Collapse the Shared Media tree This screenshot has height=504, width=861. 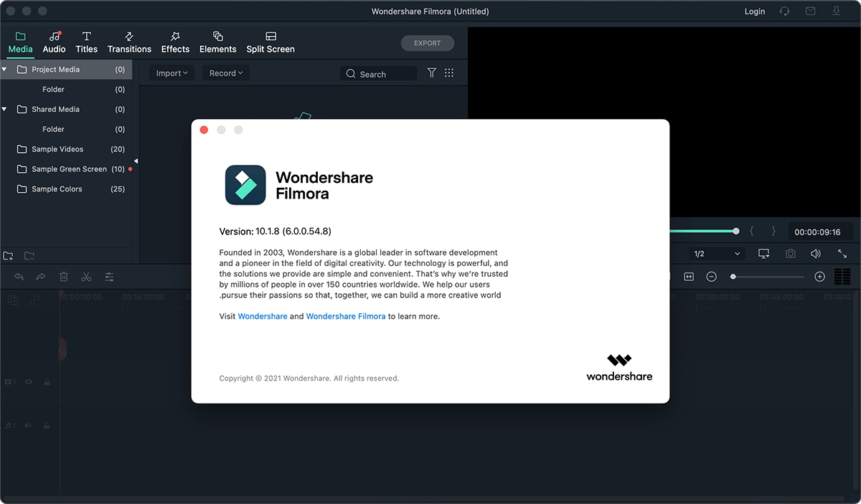point(4,110)
